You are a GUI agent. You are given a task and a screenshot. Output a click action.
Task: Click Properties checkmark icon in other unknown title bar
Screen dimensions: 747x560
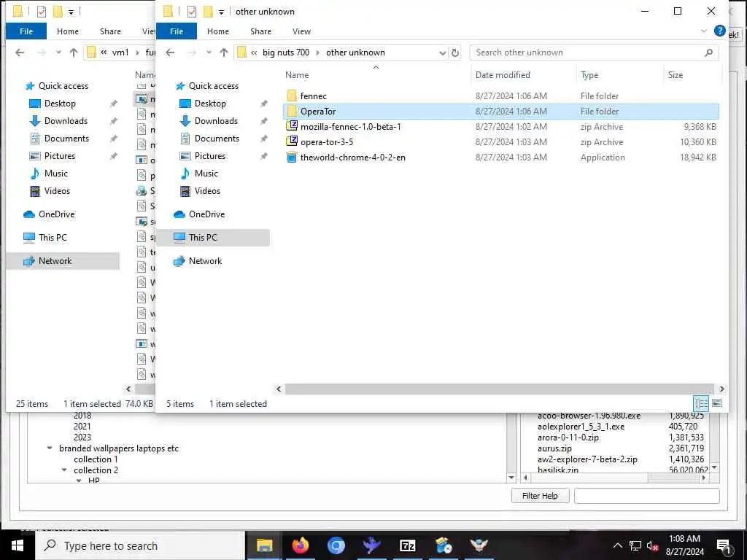click(192, 12)
